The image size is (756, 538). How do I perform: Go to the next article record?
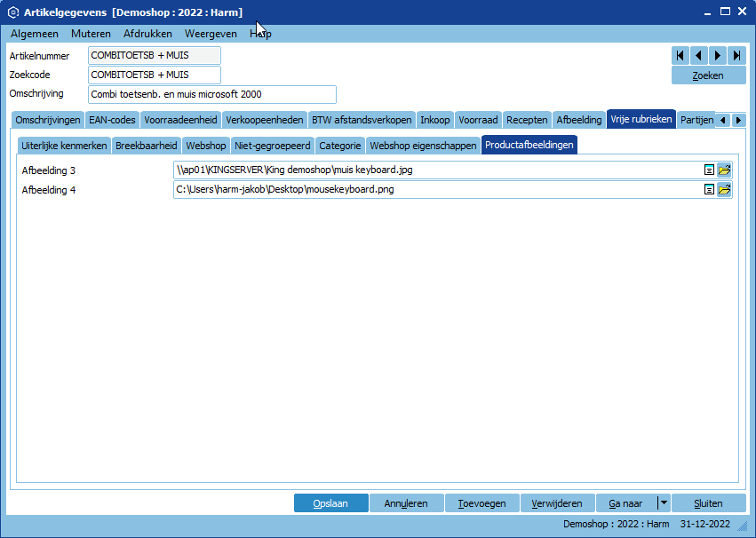point(717,56)
